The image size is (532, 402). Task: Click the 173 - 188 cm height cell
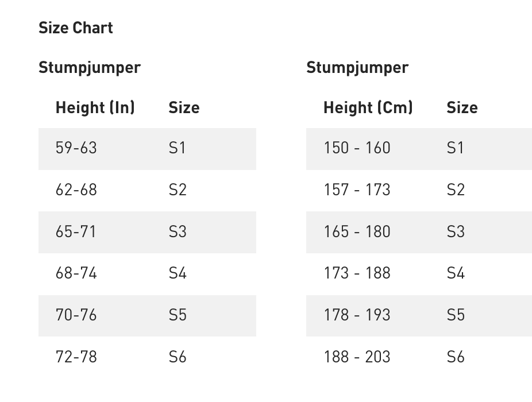click(357, 273)
